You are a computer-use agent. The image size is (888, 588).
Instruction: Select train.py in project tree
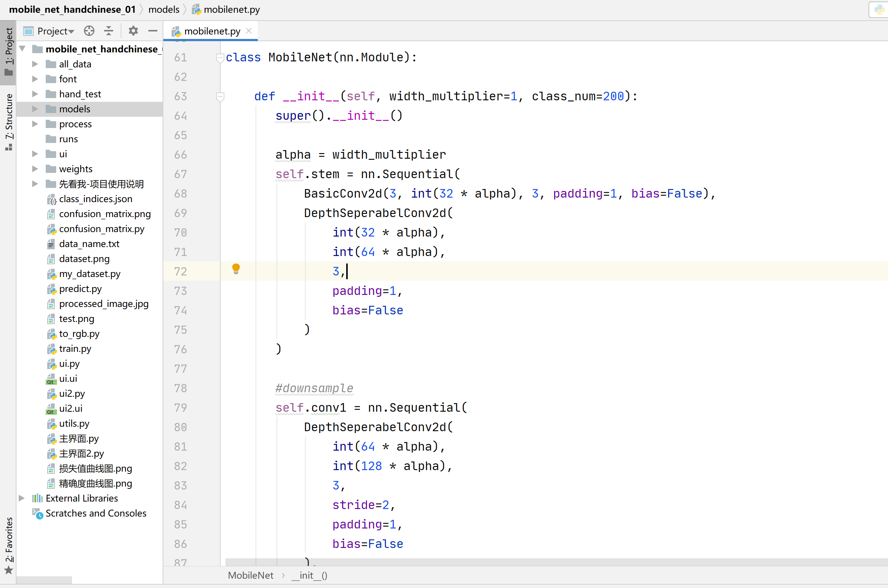click(75, 348)
